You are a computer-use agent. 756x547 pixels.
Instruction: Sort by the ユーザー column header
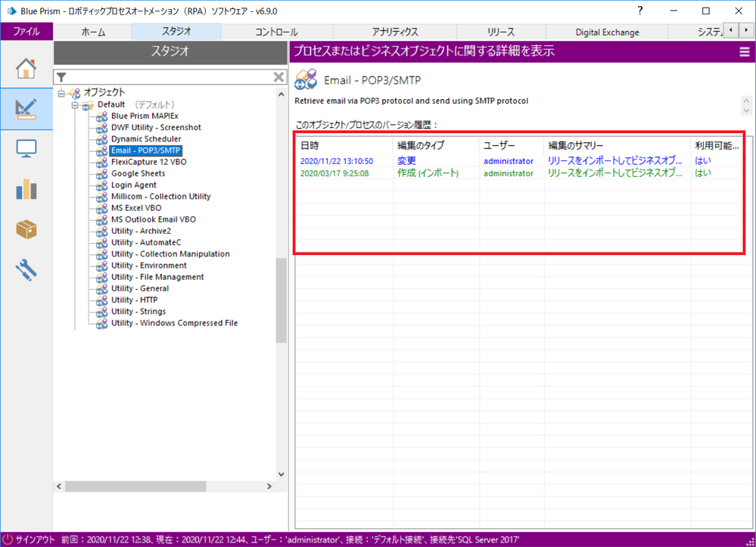tap(512, 145)
